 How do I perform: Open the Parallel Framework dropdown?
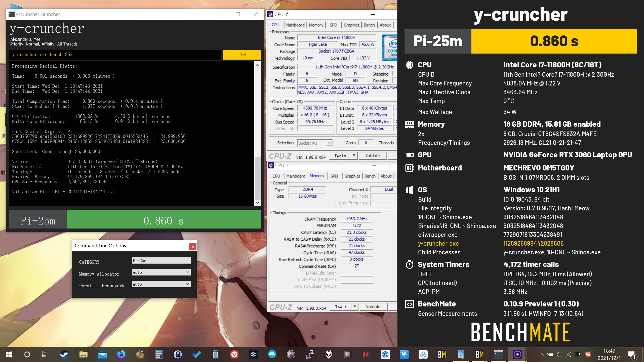(161, 284)
